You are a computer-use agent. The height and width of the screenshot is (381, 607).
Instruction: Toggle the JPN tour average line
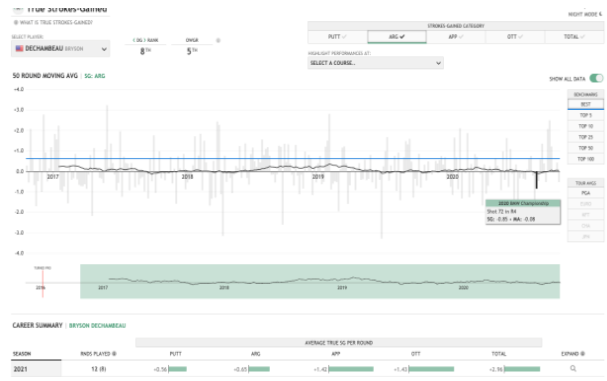pos(585,236)
